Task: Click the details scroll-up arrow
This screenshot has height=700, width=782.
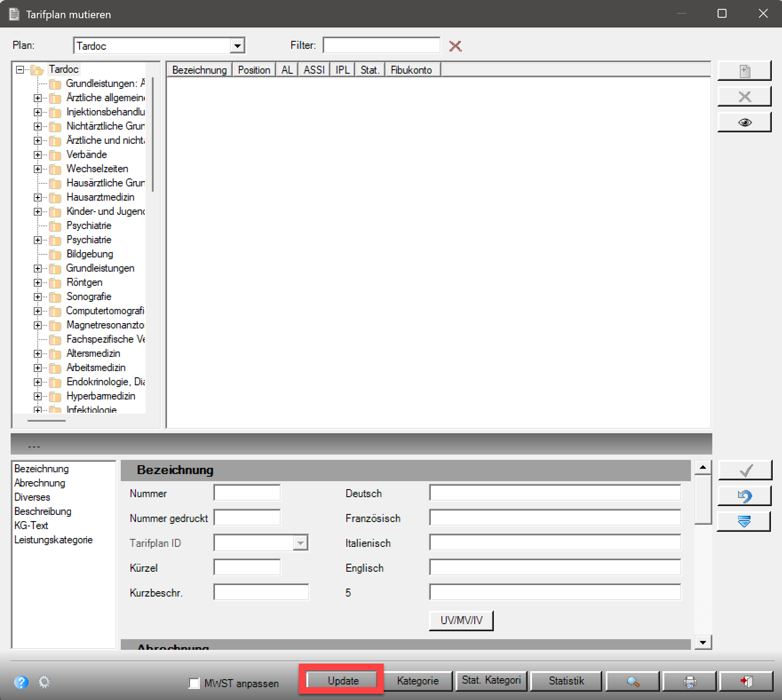Action: pos(703,467)
